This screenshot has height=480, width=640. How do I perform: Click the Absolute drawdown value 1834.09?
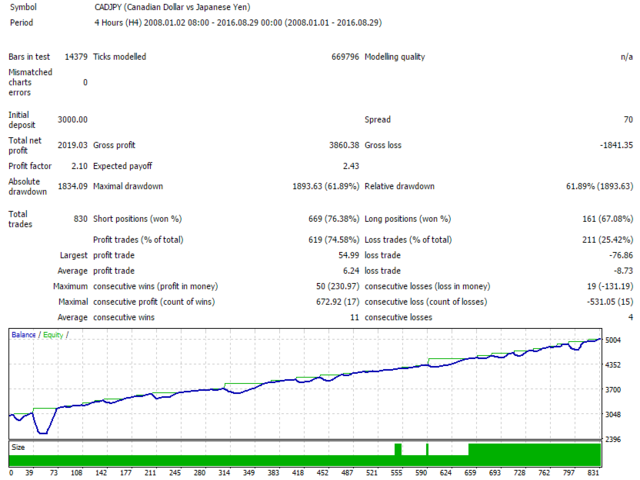click(72, 186)
